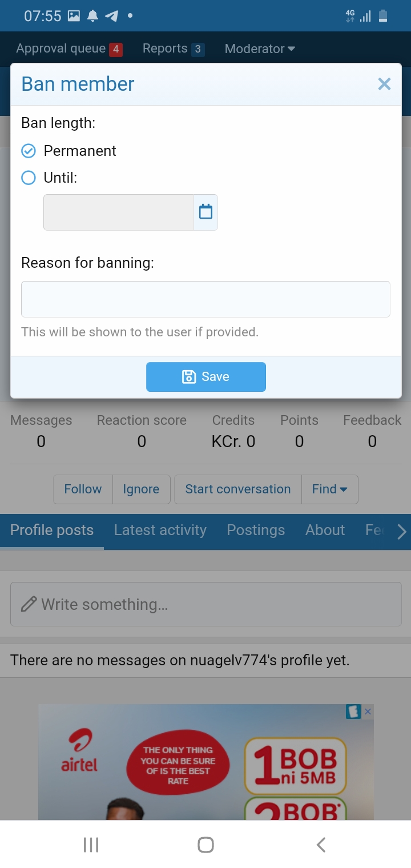Open the Approval queue menu item
The height and width of the screenshot is (868, 411).
(x=68, y=49)
